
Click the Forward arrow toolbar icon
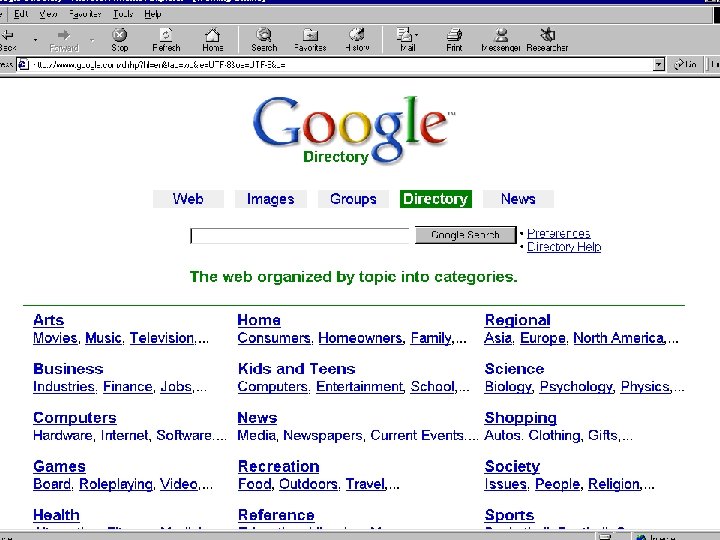click(x=64, y=35)
